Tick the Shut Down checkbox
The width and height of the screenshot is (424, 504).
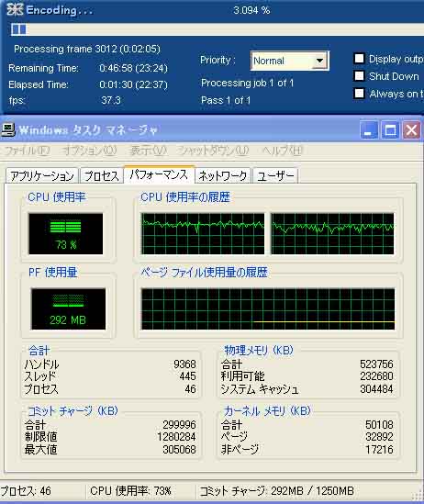pyautogui.click(x=359, y=76)
